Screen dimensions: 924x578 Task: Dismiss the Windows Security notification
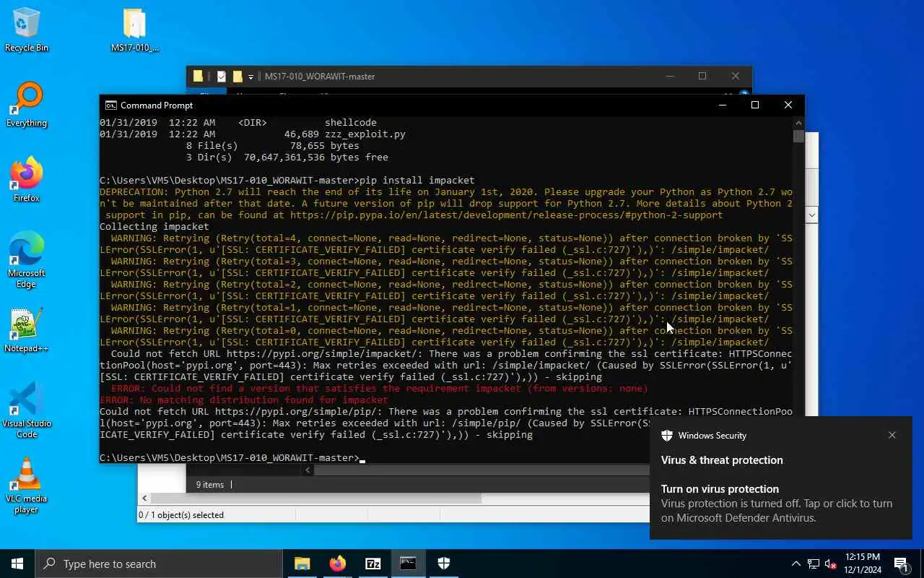[x=892, y=435]
